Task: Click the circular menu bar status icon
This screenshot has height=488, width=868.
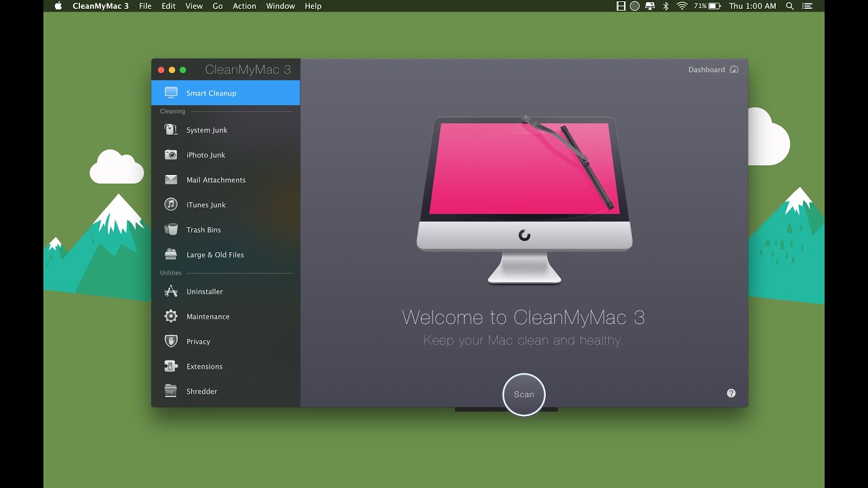Action: click(635, 6)
